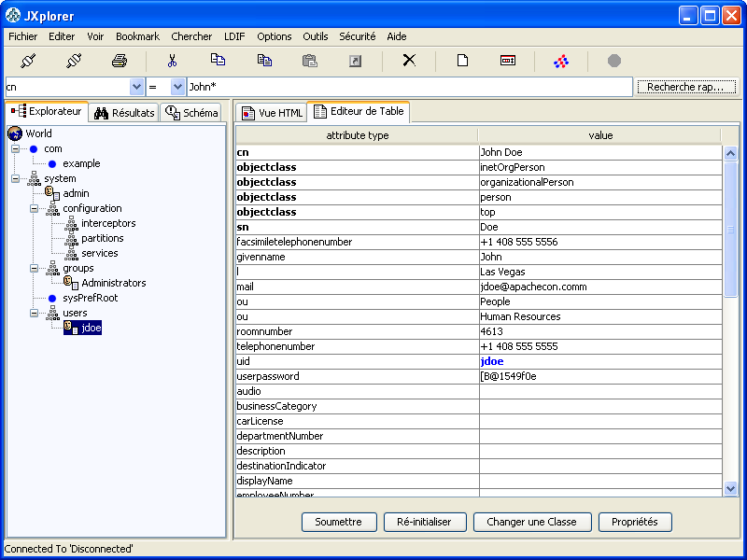Screen dimensions: 747x560
Task: Click the interceptors org-tree icon
Action: pos(71,223)
